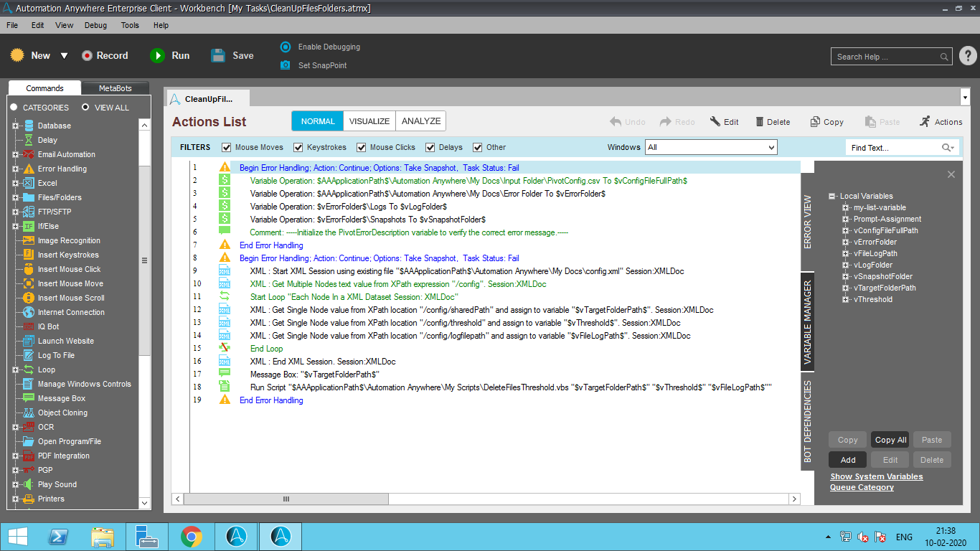Toggle the Delays filter checkbox

point(430,148)
